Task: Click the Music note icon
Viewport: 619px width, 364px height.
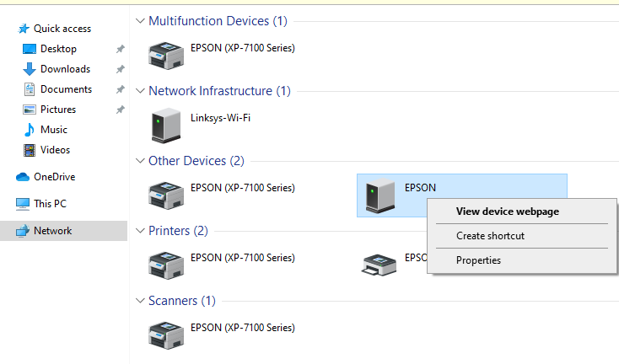Action: point(30,130)
